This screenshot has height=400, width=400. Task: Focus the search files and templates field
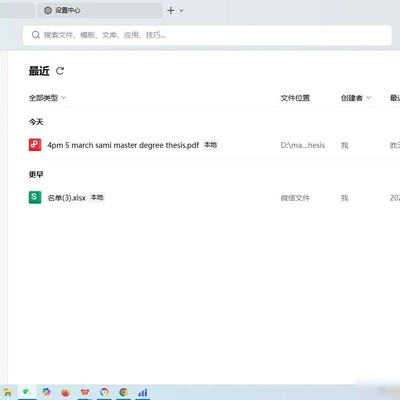click(x=207, y=35)
